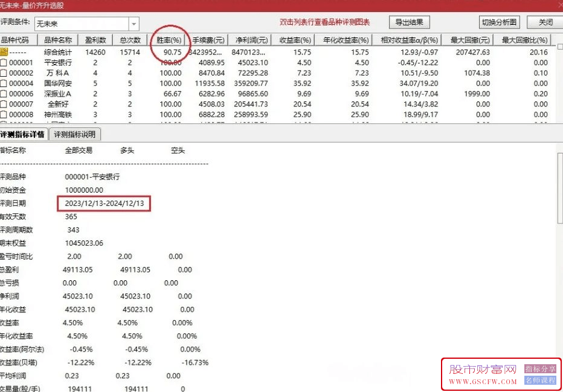
Task: Open the 评测条件 dropdown arrow
Action: tap(134, 24)
